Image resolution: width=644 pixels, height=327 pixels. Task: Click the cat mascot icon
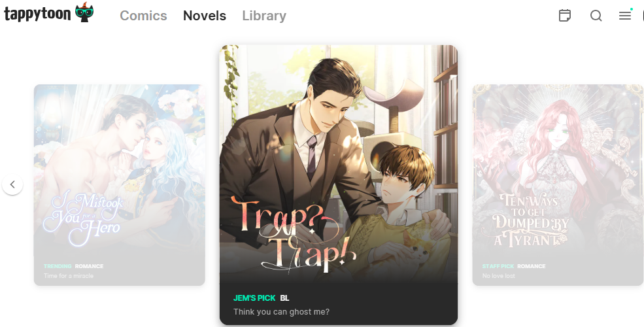[x=84, y=12]
